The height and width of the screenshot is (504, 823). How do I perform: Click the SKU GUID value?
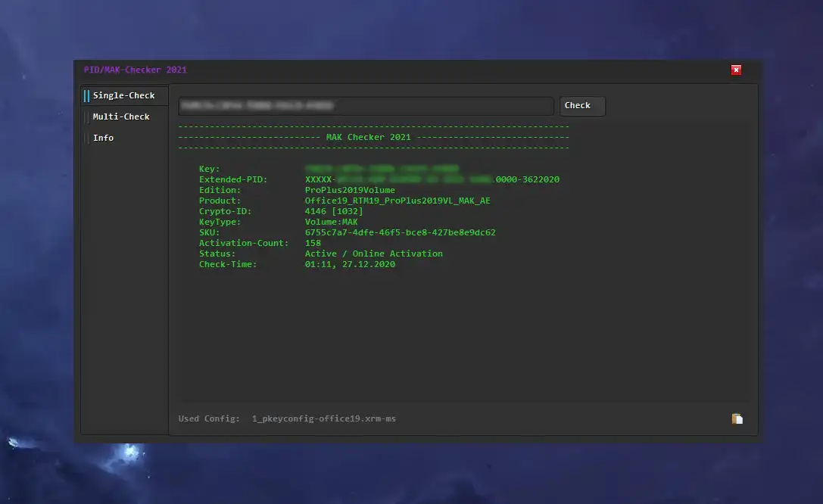coord(400,232)
